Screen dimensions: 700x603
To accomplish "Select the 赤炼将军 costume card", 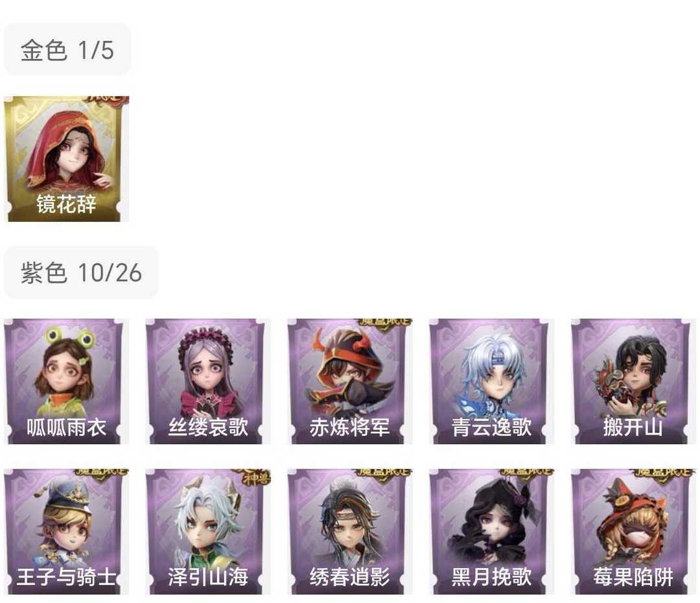I will pos(349,381).
